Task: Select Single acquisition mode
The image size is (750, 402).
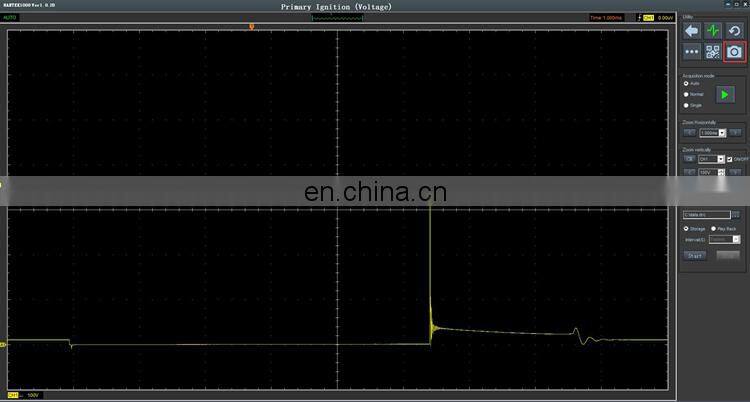Action: click(686, 105)
